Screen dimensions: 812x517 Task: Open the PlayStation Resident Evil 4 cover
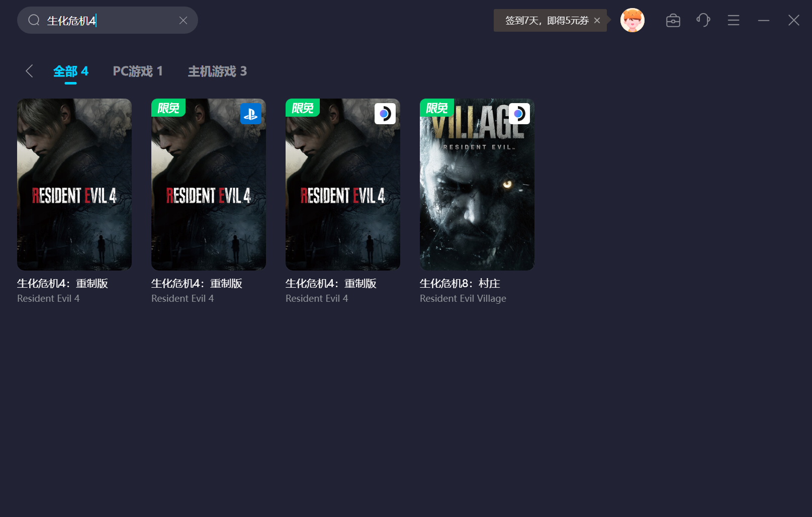[x=209, y=185]
